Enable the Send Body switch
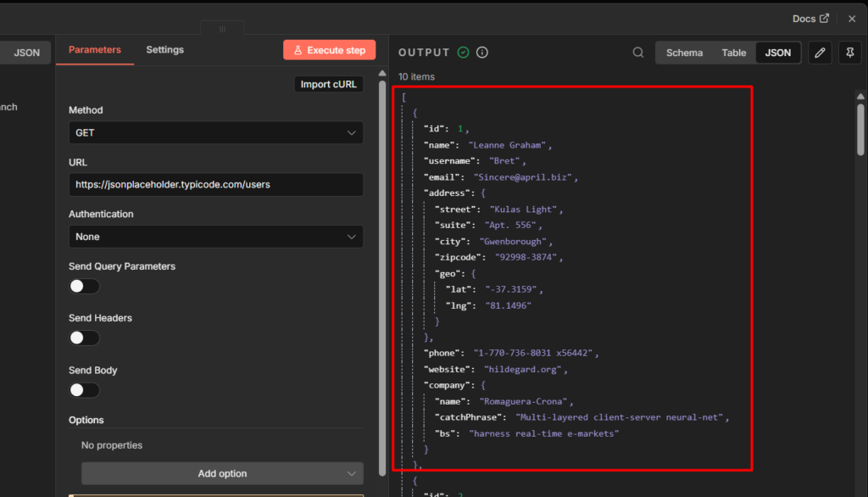The height and width of the screenshot is (497, 868). [84, 390]
